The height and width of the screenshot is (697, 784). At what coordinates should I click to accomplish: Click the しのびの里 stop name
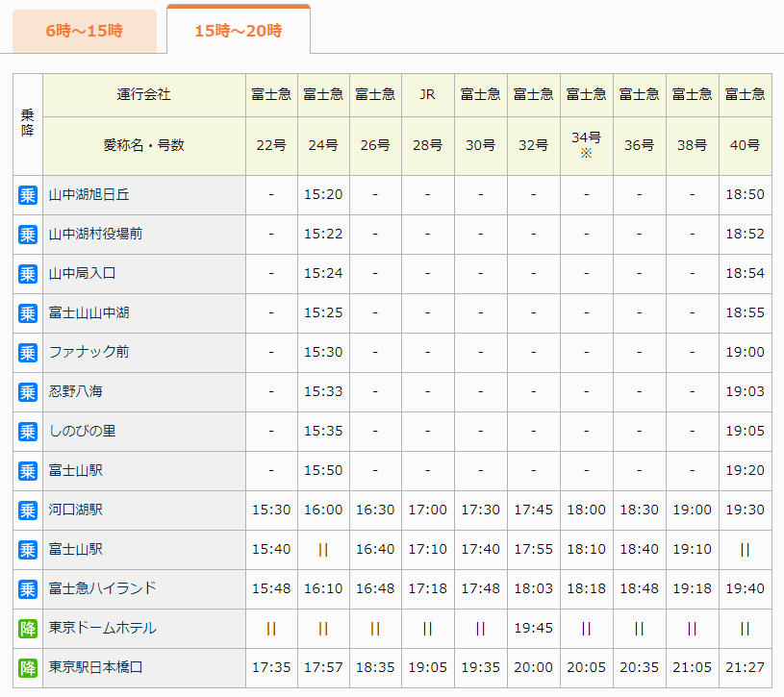(82, 432)
